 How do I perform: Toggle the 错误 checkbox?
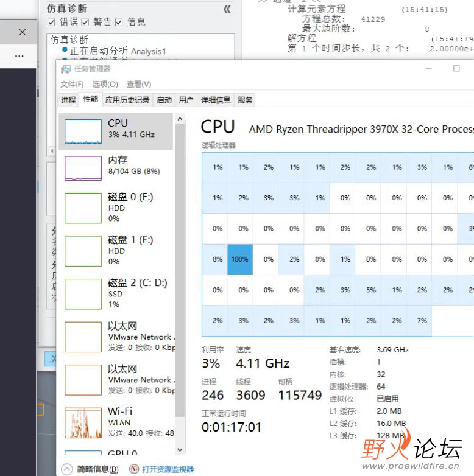click(x=51, y=23)
